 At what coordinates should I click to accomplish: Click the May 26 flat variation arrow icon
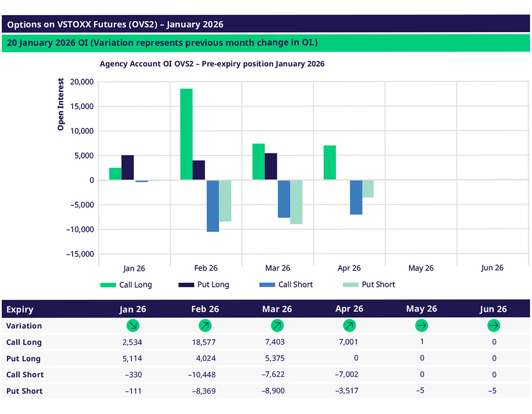click(x=421, y=326)
